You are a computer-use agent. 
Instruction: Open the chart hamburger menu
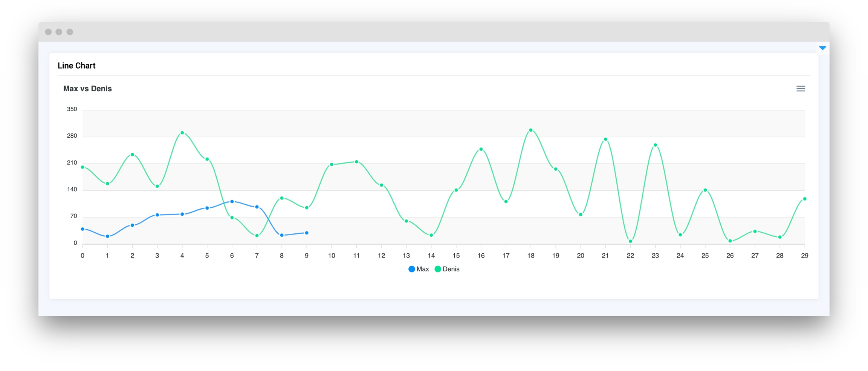tap(801, 89)
